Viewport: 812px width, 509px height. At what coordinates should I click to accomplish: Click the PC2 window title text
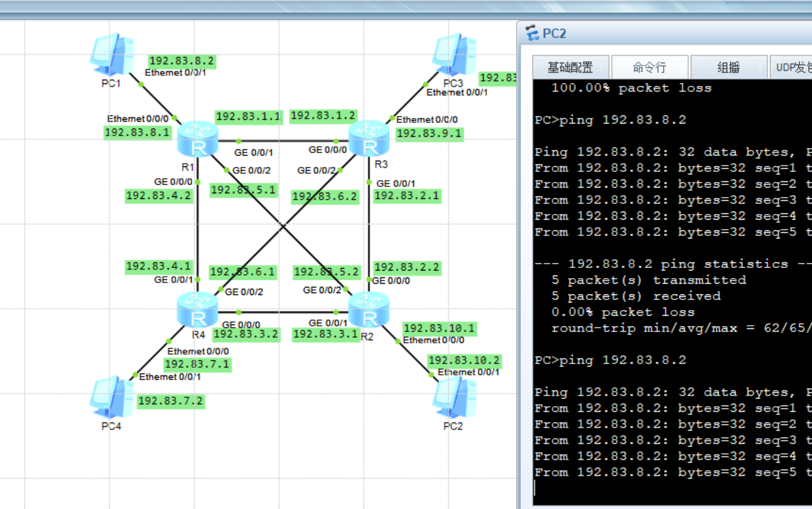click(555, 34)
